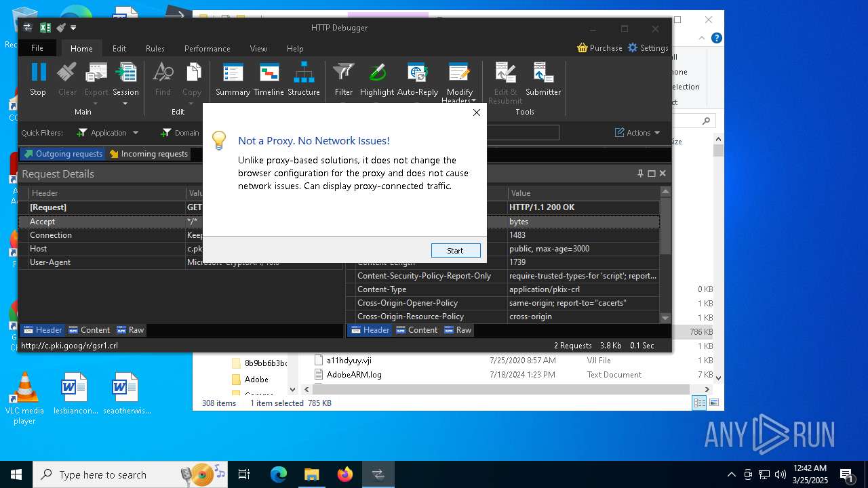Select the Host request header row

click(x=180, y=249)
